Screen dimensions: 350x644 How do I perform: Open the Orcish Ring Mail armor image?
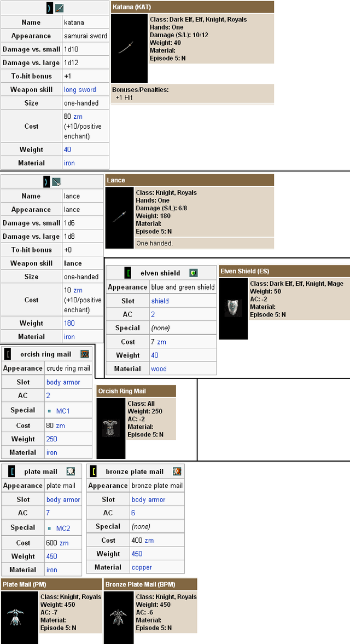tap(111, 428)
